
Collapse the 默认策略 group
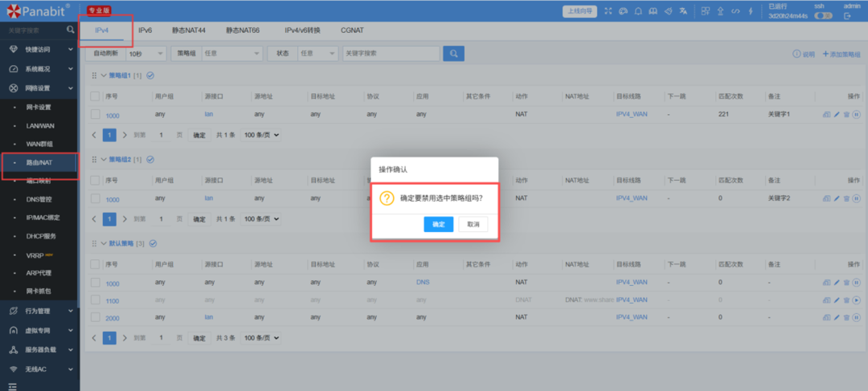103,243
